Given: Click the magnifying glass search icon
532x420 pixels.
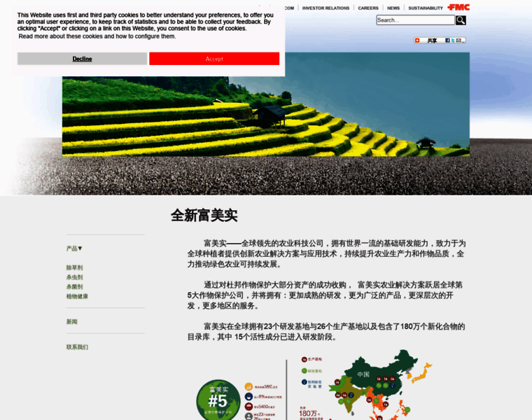Looking at the screenshot, I should [461, 20].
